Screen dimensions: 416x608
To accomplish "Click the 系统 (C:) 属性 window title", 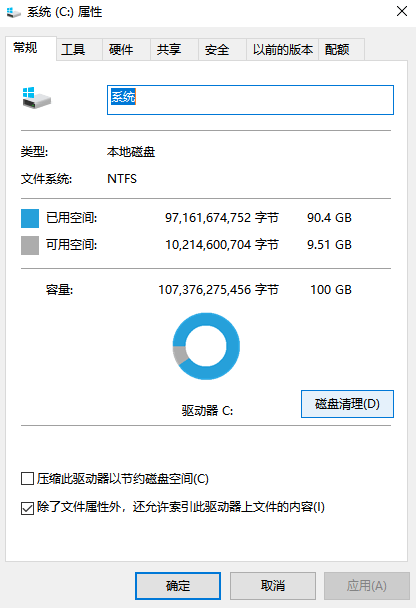I will [x=64, y=12].
